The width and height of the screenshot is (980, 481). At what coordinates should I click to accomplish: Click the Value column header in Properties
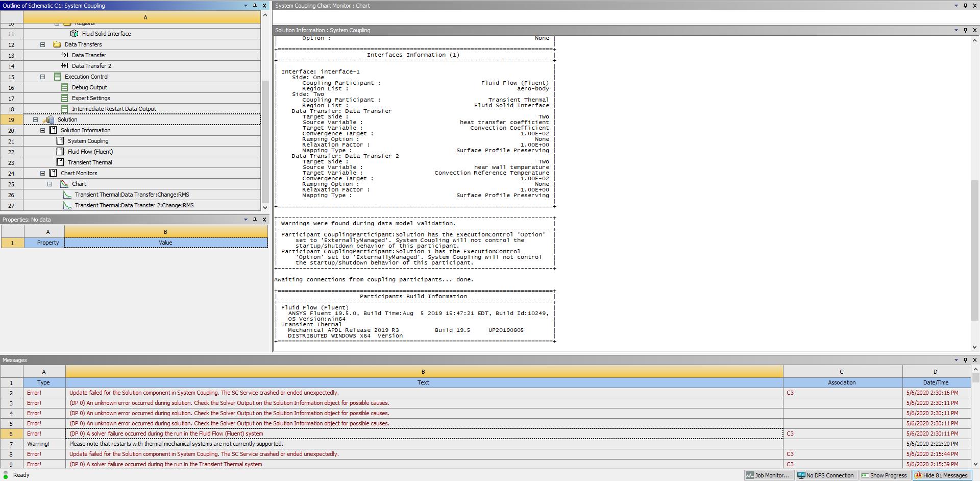click(x=165, y=243)
